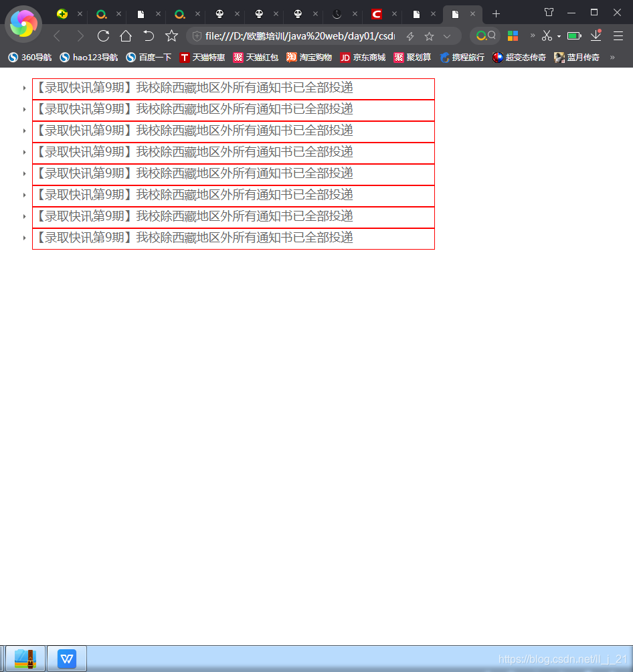Image resolution: width=633 pixels, height=672 pixels.
Task: Switch to the clock icon tab
Action: tap(337, 14)
